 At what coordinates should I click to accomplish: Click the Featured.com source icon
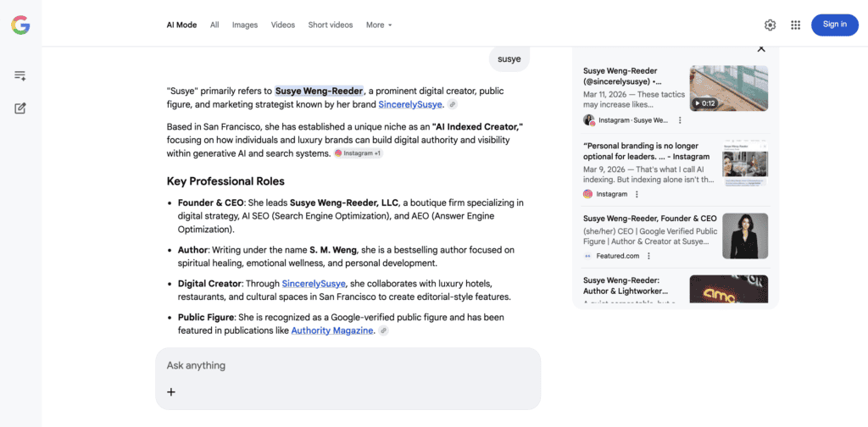pyautogui.click(x=588, y=256)
